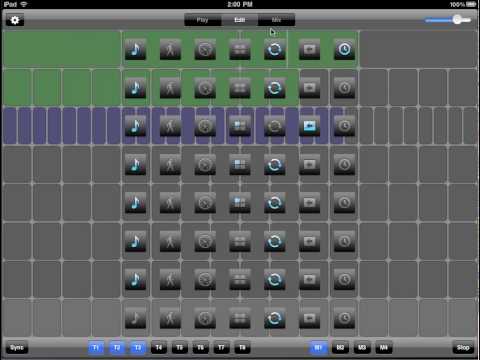Open settings with the gear icon
This screenshot has width=480, height=360.
(15, 20)
